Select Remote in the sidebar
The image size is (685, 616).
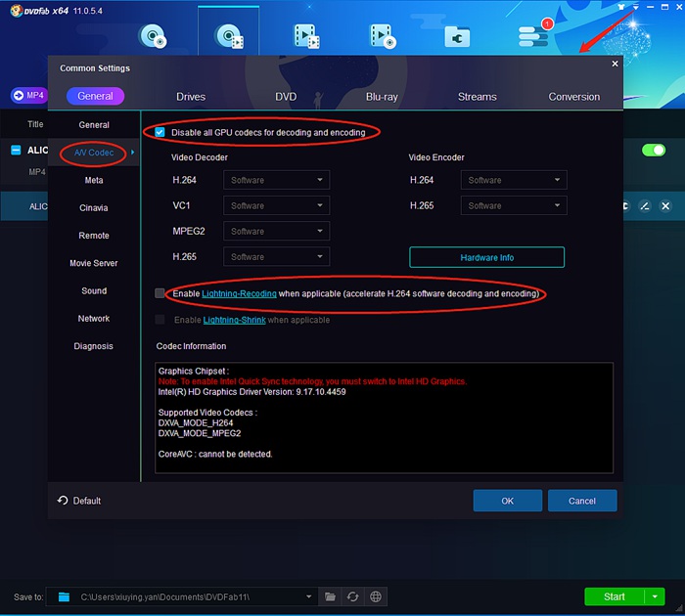click(x=94, y=236)
